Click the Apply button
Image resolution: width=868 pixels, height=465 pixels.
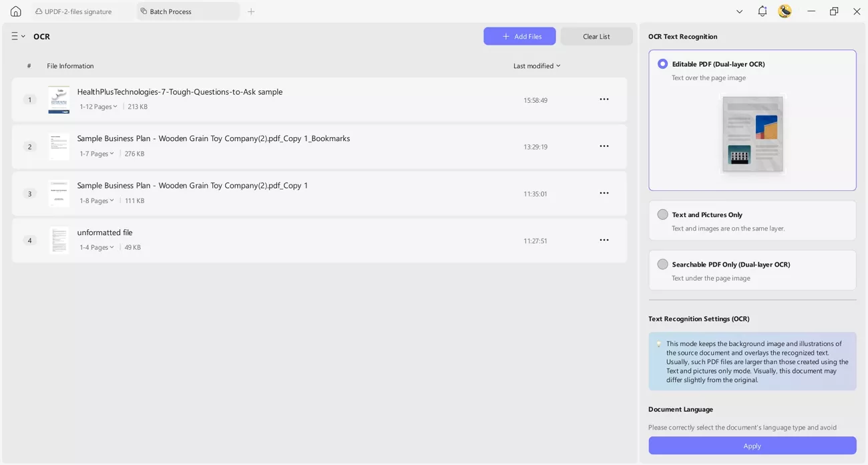point(752,446)
